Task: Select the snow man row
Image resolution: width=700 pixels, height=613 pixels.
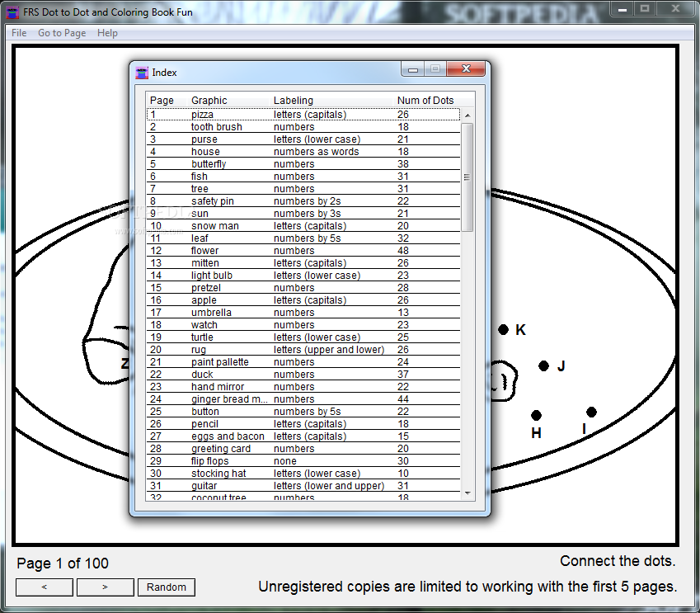Action: coord(303,226)
